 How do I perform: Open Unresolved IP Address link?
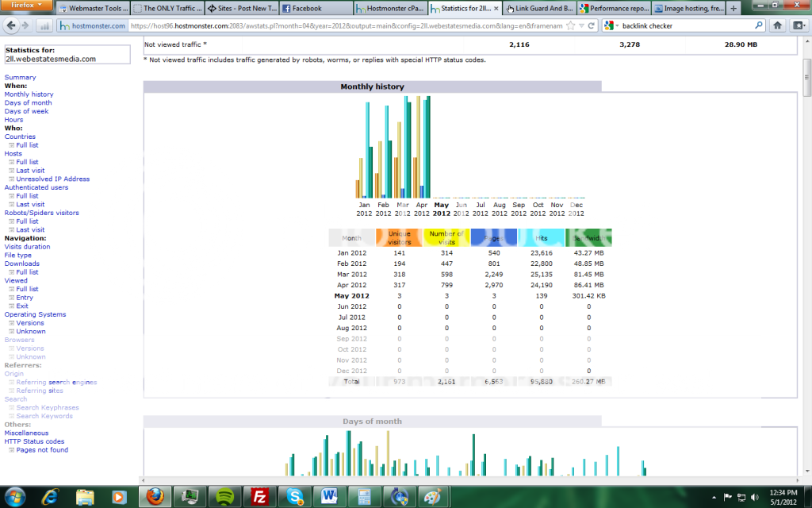coord(53,179)
